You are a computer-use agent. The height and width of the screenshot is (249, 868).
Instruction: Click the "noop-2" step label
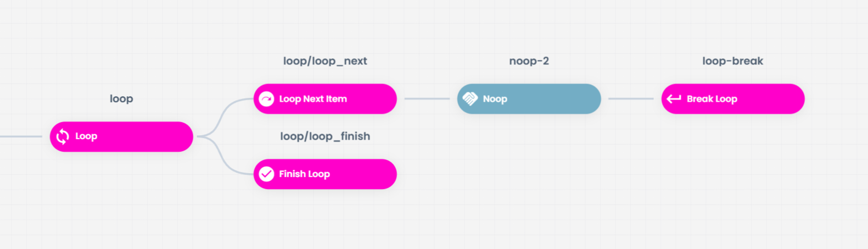(529, 61)
